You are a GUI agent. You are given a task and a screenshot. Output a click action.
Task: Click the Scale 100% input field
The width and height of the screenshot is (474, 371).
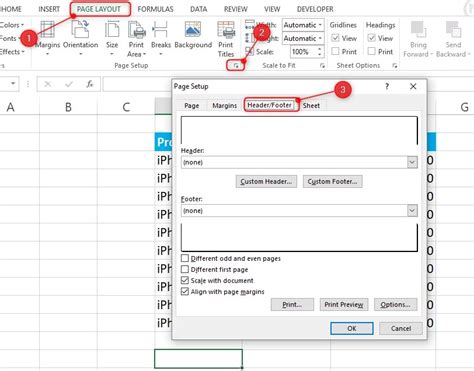click(x=303, y=52)
